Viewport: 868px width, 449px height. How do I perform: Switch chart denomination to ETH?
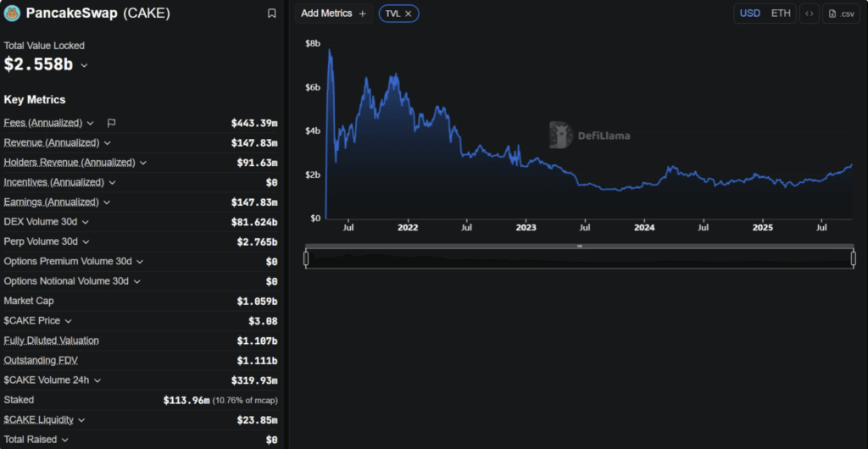[780, 14]
